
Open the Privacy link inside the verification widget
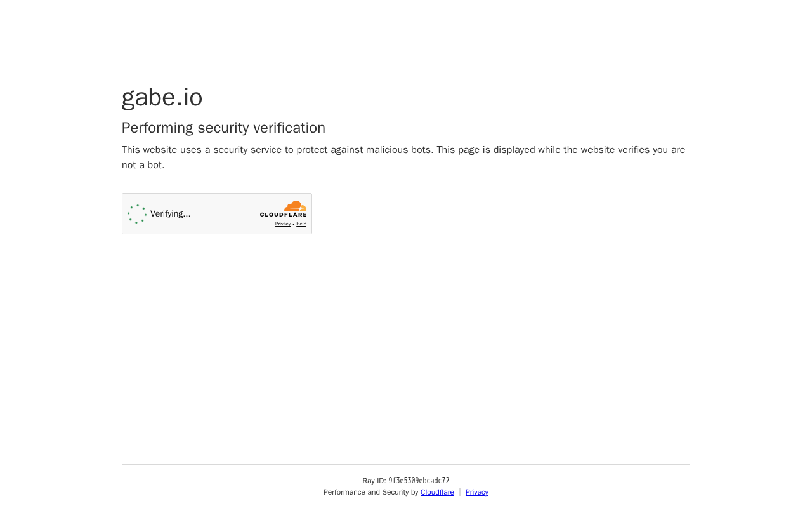click(283, 224)
